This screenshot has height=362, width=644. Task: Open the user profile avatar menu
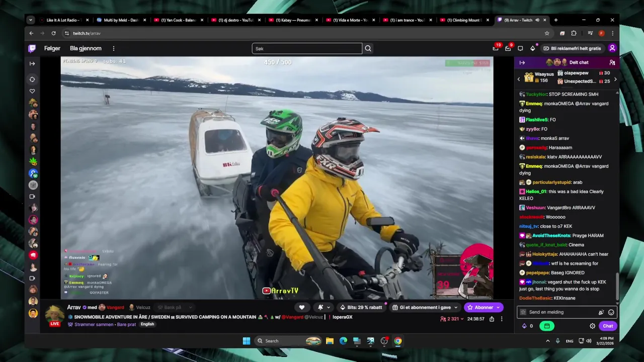pos(612,48)
